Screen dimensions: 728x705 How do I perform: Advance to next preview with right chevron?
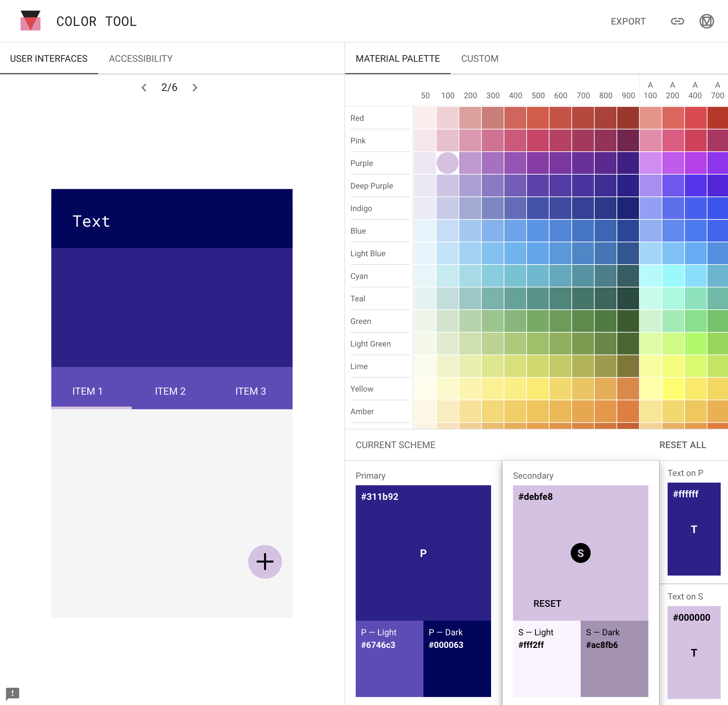(x=195, y=88)
